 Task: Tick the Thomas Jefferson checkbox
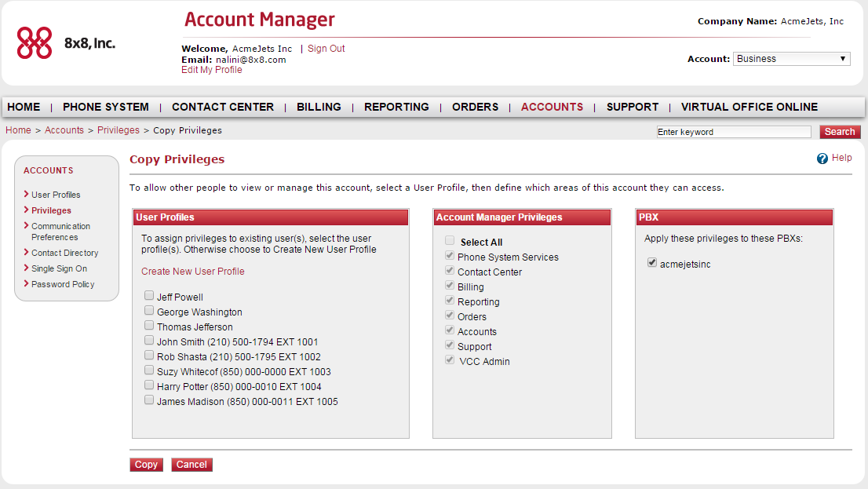click(149, 326)
